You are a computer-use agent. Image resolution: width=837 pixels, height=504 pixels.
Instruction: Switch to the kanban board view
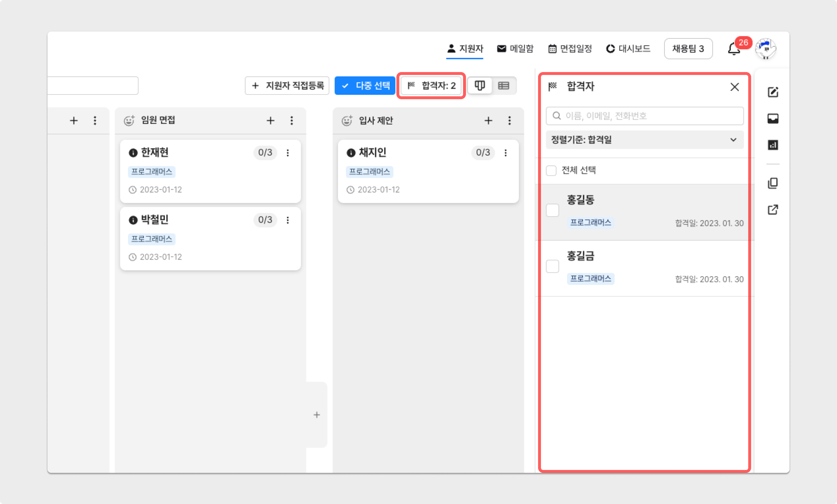pos(480,86)
